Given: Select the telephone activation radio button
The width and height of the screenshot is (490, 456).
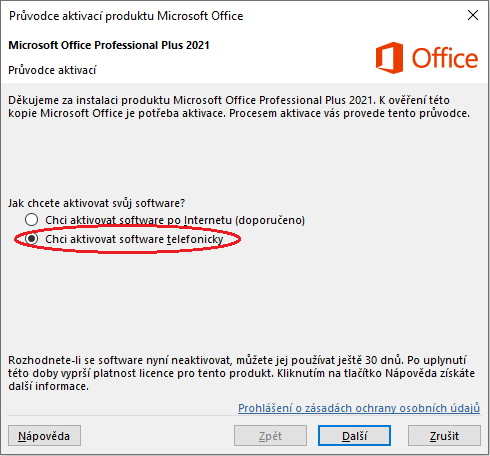Looking at the screenshot, I should point(31,239).
